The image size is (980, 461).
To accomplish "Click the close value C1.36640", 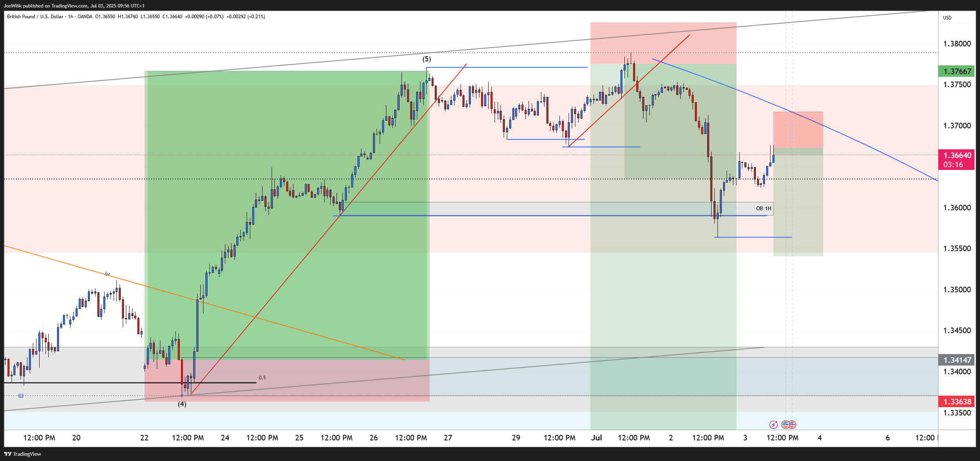I will [172, 17].
